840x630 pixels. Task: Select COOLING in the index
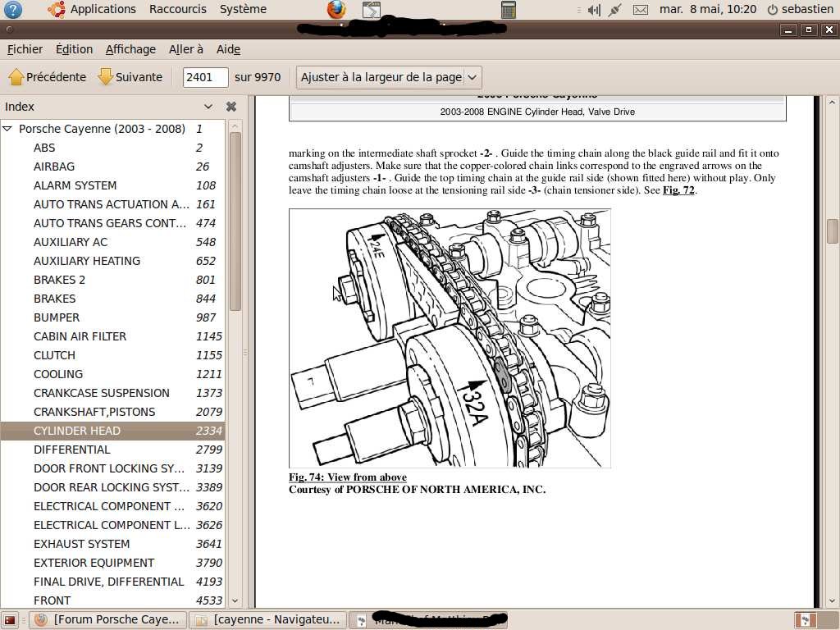coord(112,374)
